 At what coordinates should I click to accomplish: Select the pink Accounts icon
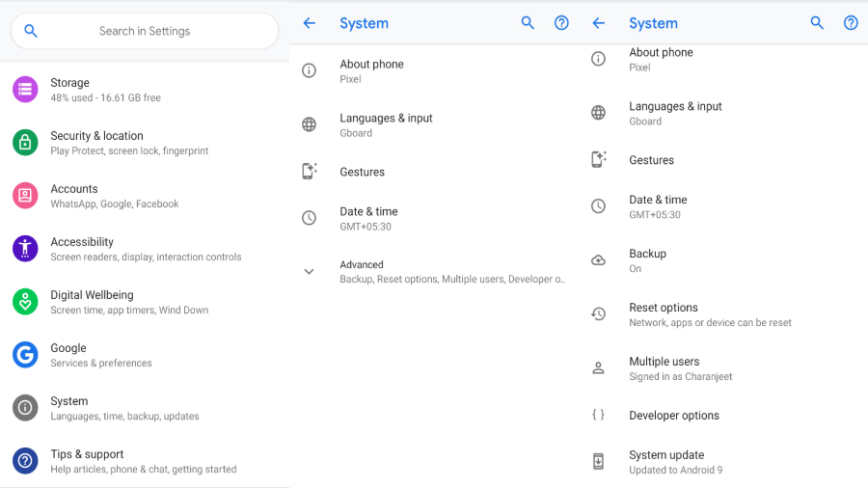click(25, 196)
